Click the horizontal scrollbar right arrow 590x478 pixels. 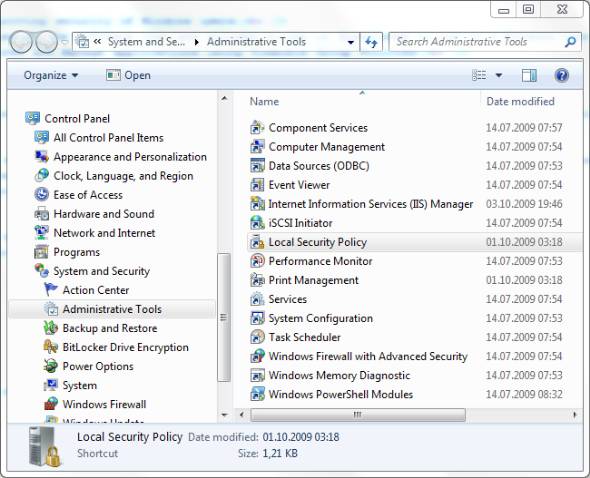[x=575, y=415]
